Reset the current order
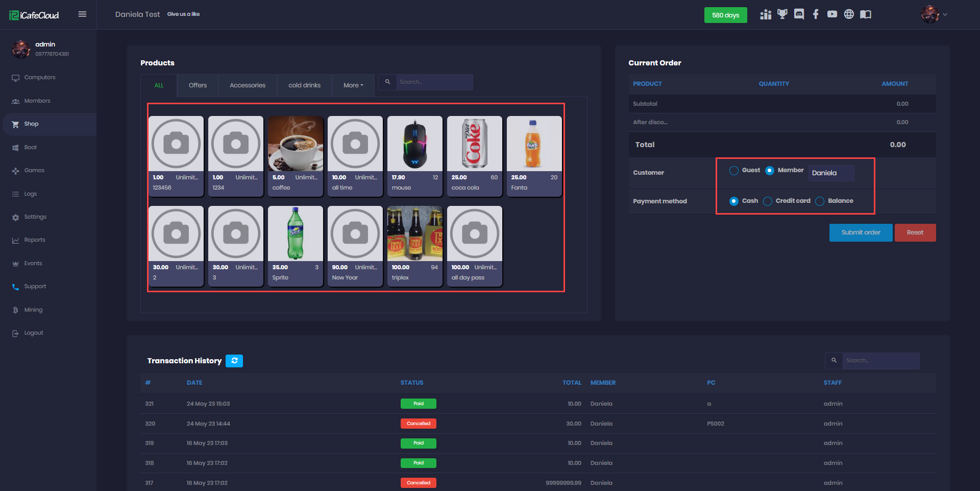 [x=915, y=232]
